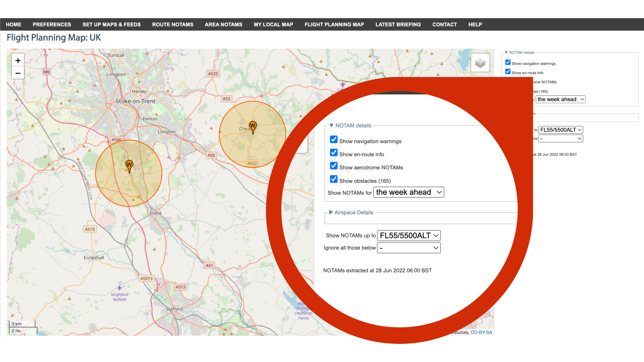
Task: Toggle Show en-route info in small panel
Action: click(508, 72)
